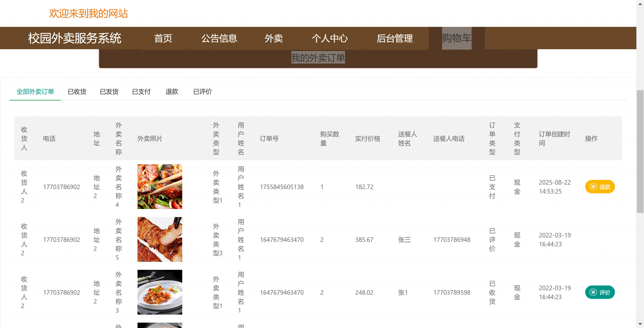The width and height of the screenshot is (644, 328).
Task: Click the 外卖类型3 cell
Action: [217, 239]
